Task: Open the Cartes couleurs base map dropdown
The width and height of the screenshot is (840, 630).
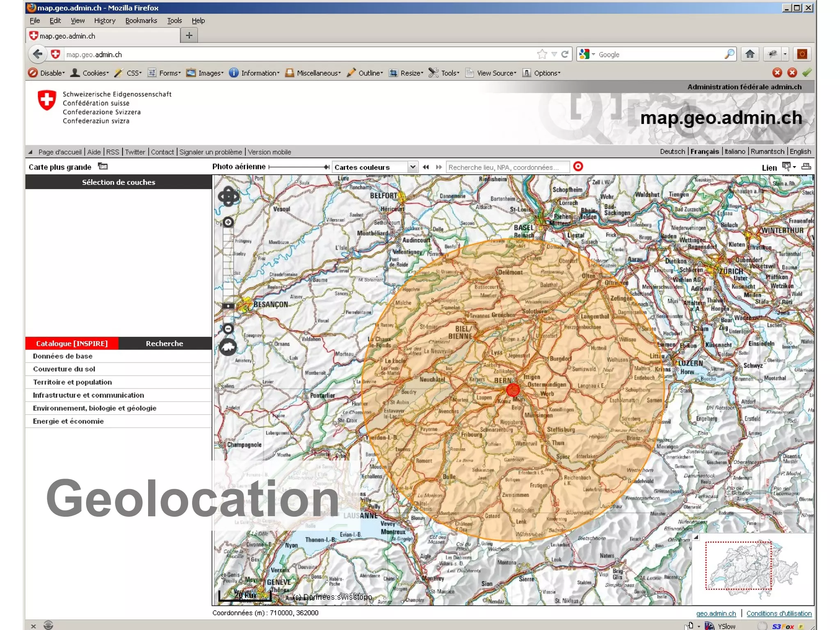Action: tap(375, 167)
